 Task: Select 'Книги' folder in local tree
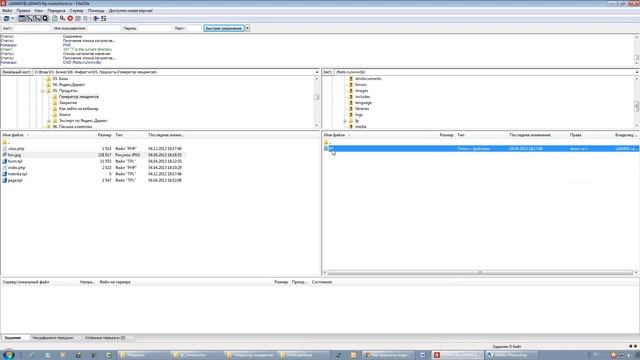64,115
